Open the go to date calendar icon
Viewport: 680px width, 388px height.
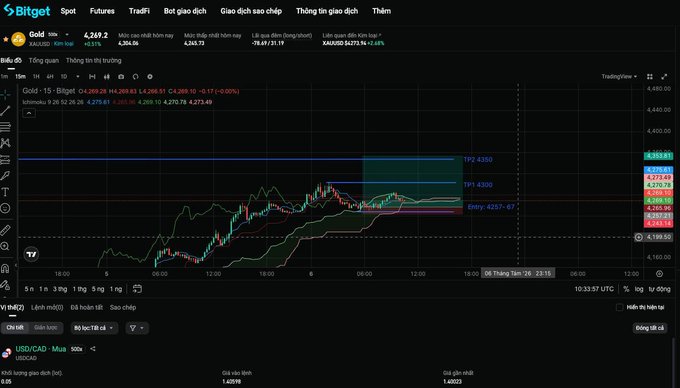pos(137,289)
